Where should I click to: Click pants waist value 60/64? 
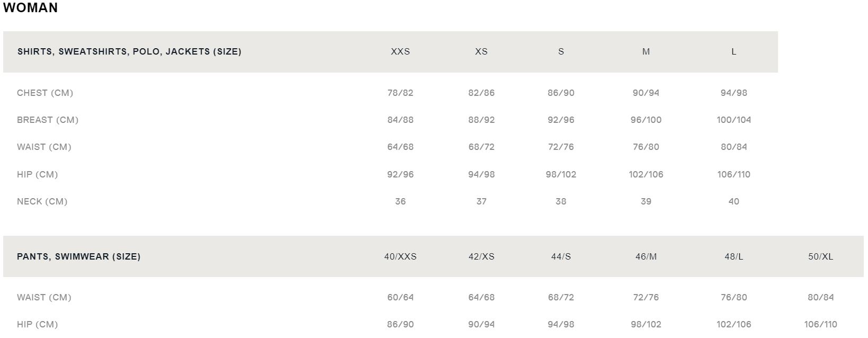point(400,297)
